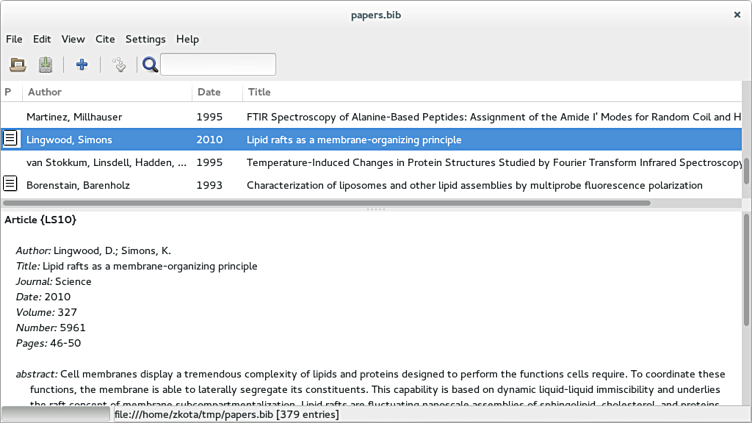Open the Settings menu
This screenshot has width=752, height=423.
pos(146,39)
